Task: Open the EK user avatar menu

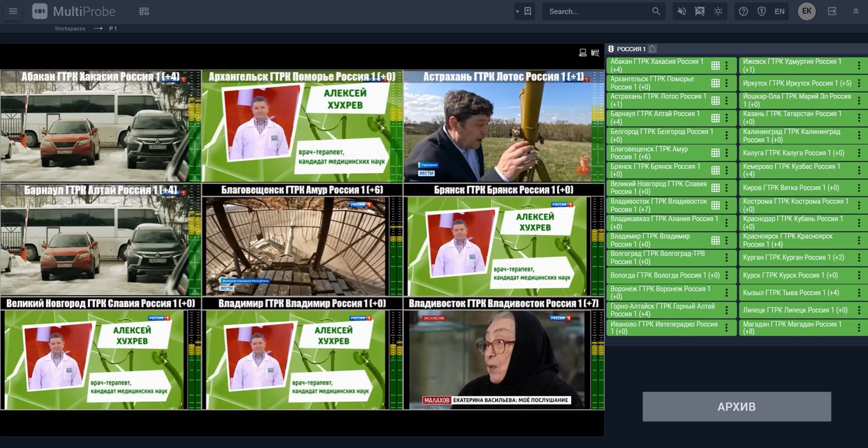Action: point(807,11)
